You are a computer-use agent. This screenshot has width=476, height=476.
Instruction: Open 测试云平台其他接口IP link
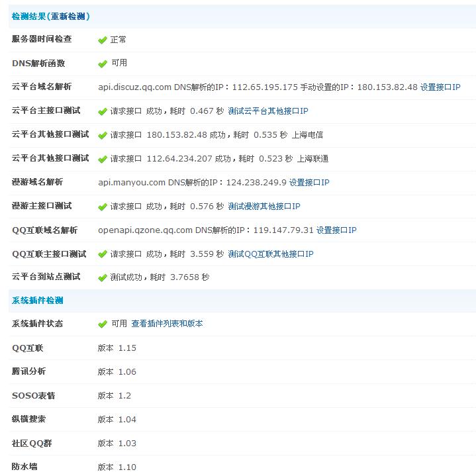(268, 111)
